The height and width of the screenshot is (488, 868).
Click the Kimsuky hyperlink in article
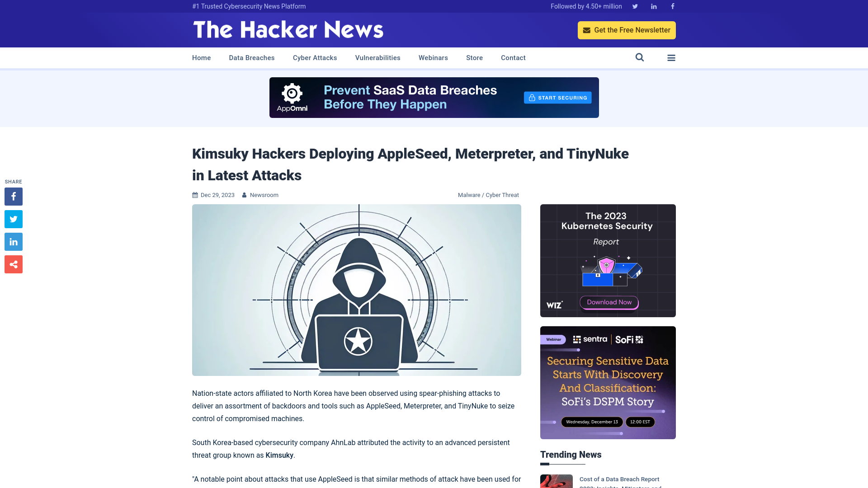(x=279, y=455)
